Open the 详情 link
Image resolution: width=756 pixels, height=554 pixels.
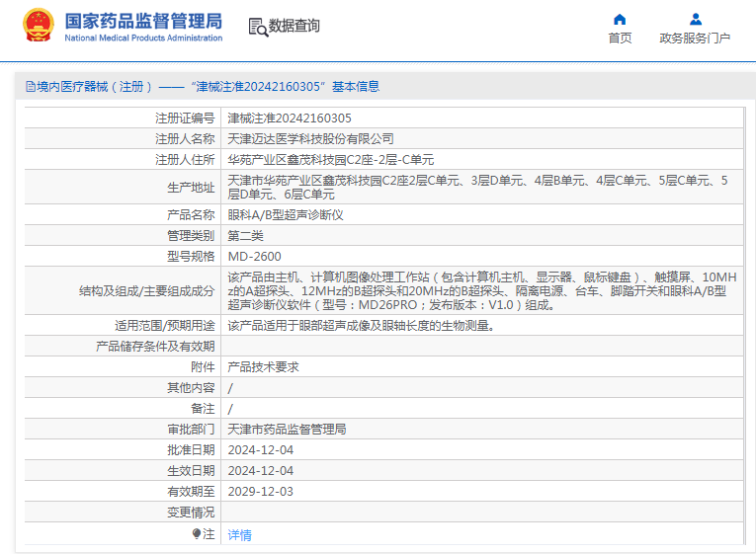pyautogui.click(x=239, y=534)
